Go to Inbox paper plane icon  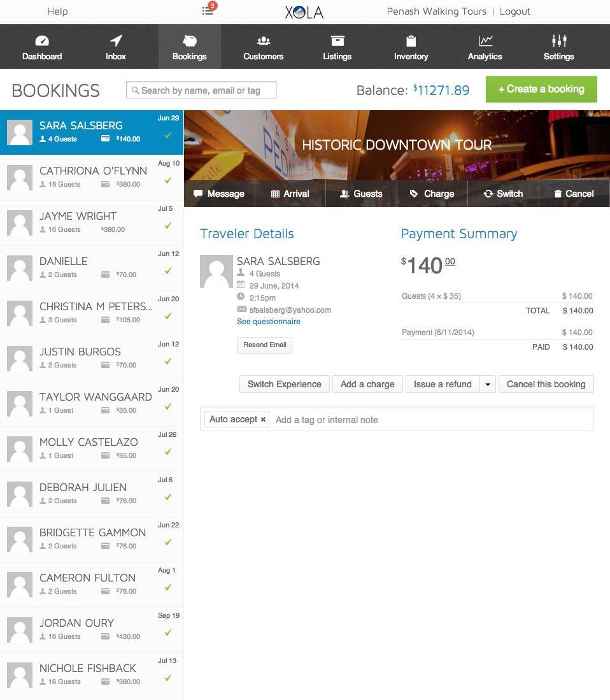116,41
